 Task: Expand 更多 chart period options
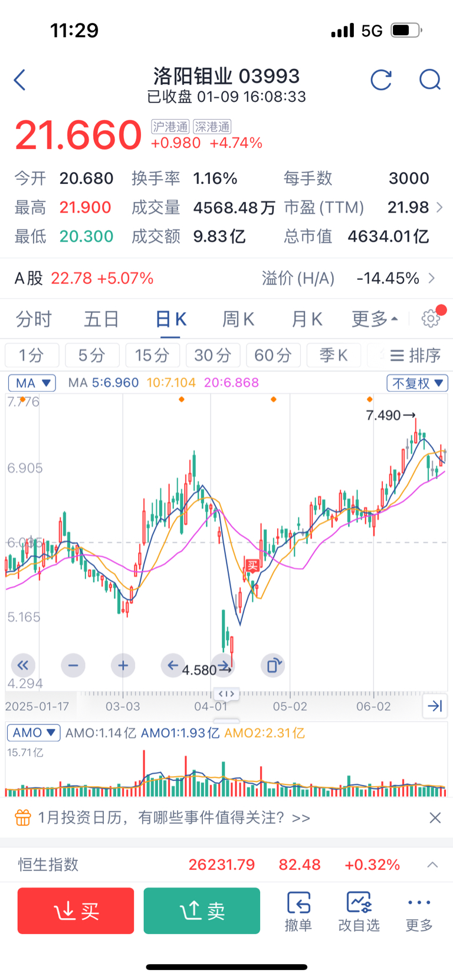pyautogui.click(x=375, y=319)
